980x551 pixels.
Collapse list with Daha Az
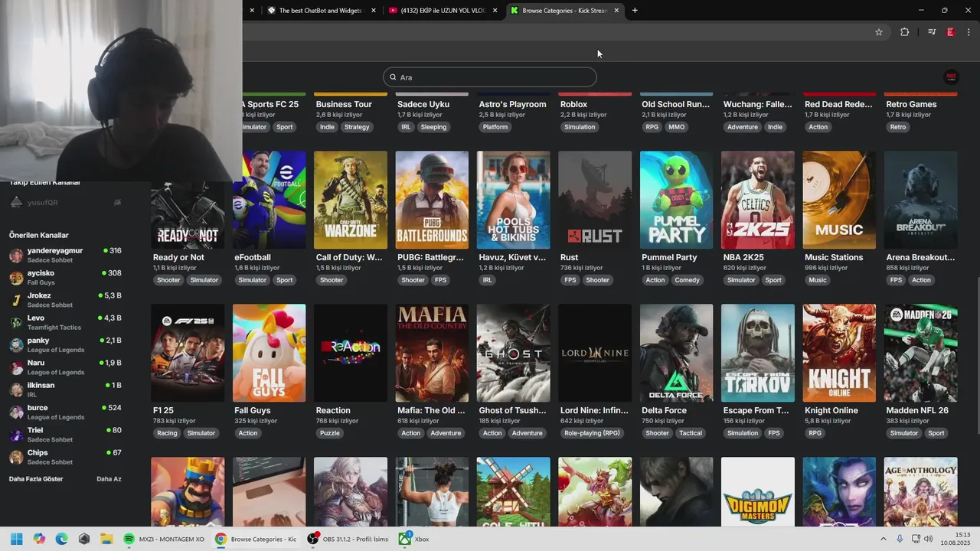click(109, 479)
